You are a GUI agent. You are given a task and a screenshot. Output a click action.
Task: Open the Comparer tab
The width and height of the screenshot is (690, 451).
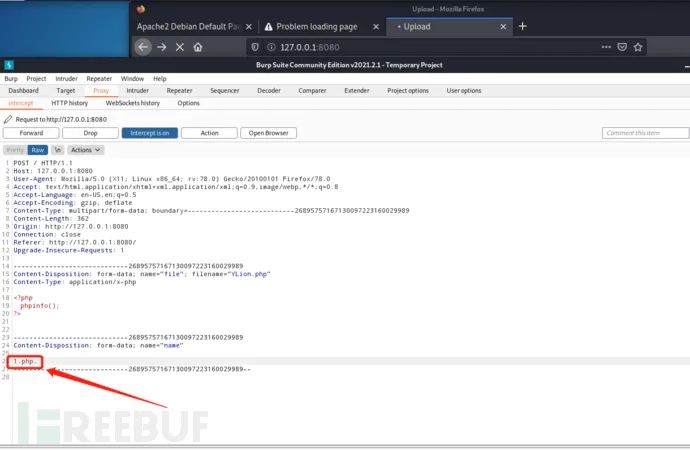pos(312,91)
